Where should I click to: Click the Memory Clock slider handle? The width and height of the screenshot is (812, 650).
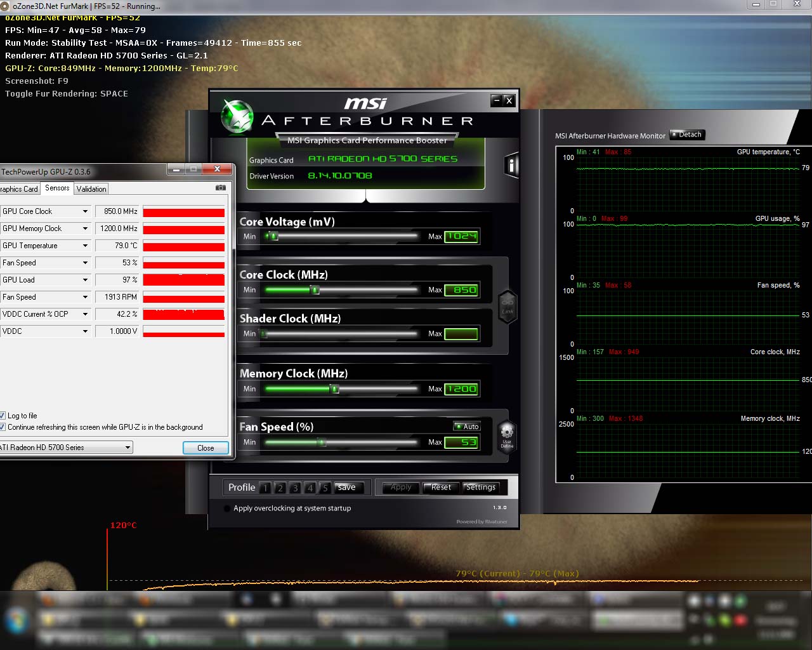point(335,388)
